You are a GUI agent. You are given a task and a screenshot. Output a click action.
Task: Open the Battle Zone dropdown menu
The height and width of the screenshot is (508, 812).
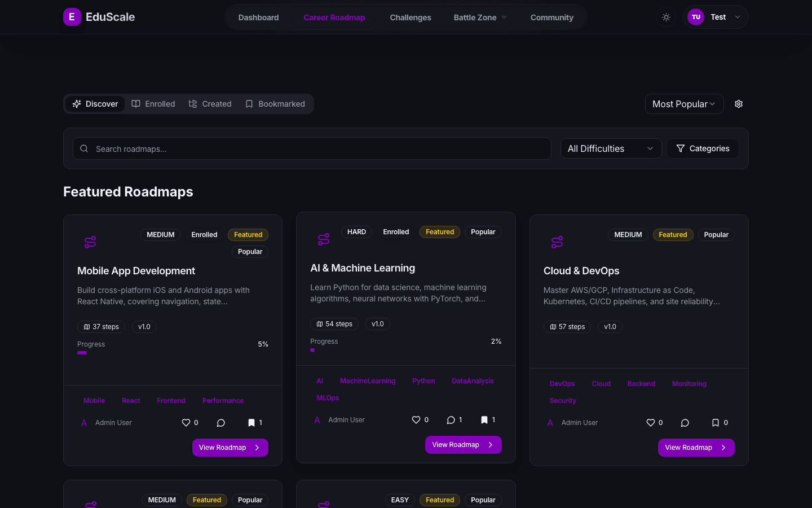pos(480,17)
